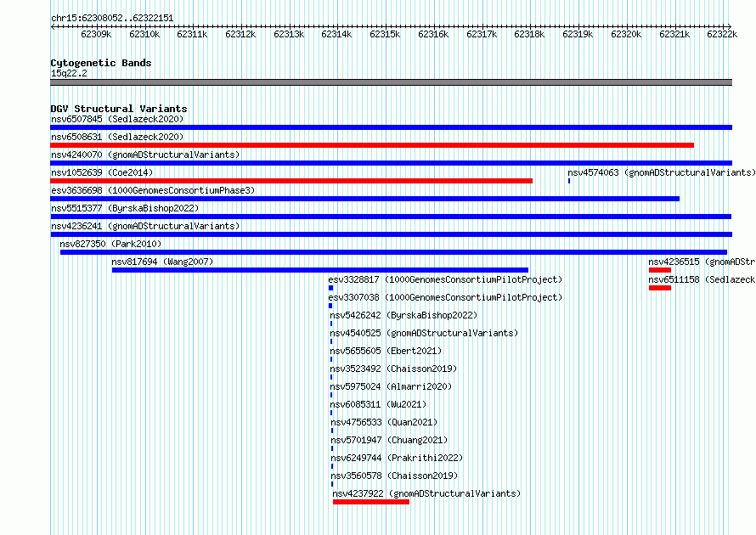This screenshot has height=535, width=756.
Task: Select the red bar under nsv4236515
Action: (660, 270)
